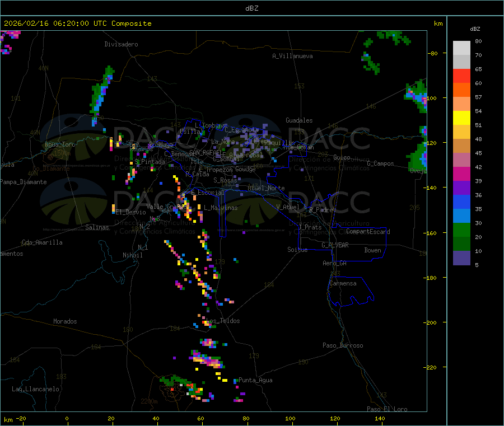Click the '80' value on the color legend
Viewport: 504px width, 426px height.
point(478,41)
